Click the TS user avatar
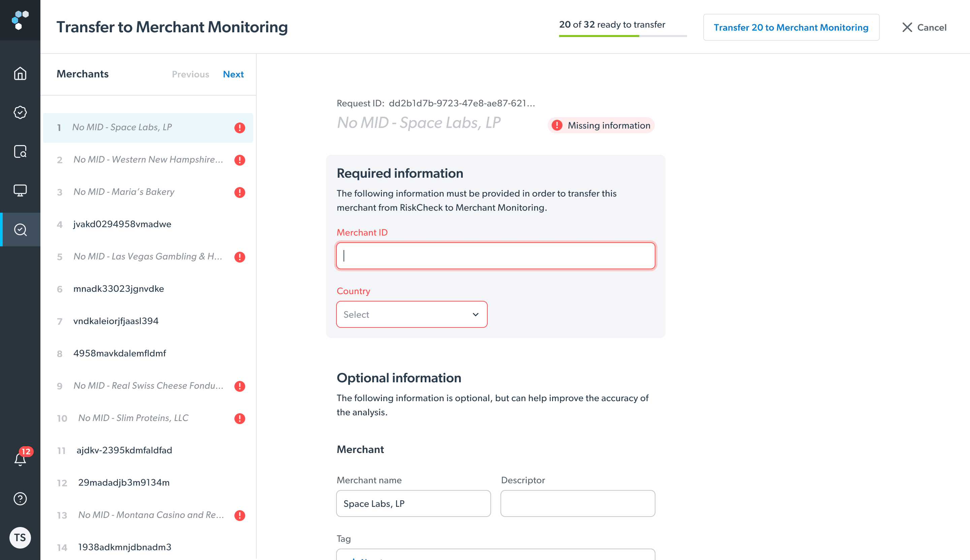The image size is (970, 560). (20, 537)
